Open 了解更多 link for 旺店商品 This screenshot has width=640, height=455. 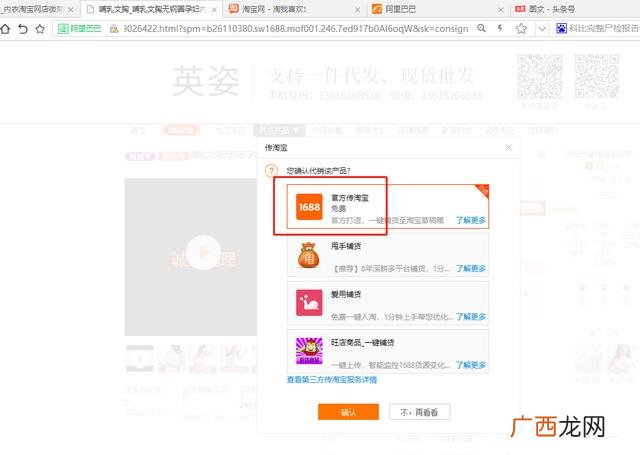coord(471,365)
